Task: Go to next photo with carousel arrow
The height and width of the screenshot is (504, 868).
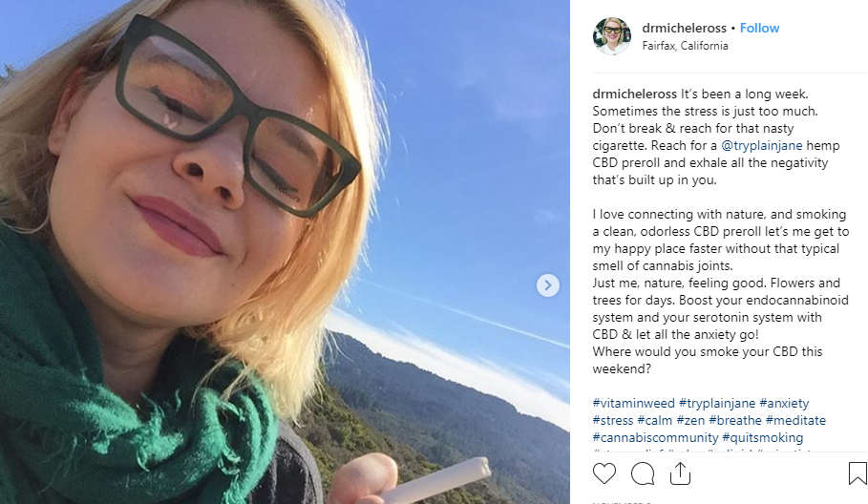Action: click(547, 285)
